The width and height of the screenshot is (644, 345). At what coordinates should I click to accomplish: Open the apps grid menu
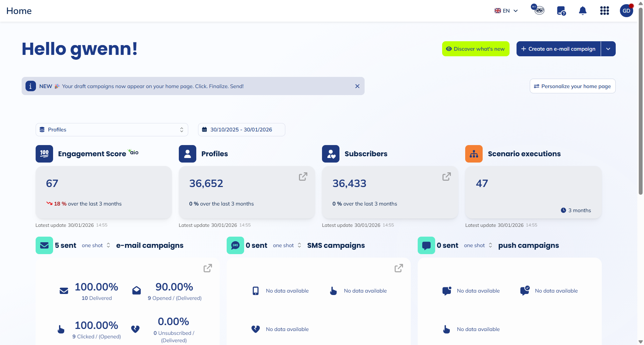point(605,11)
